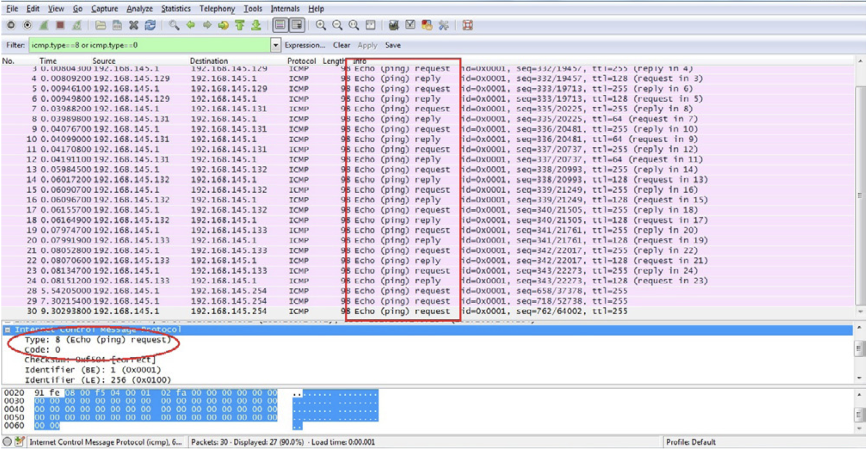Click the close capture file X icon
Image resolution: width=868 pixels, height=449 pixels.
pyautogui.click(x=134, y=25)
